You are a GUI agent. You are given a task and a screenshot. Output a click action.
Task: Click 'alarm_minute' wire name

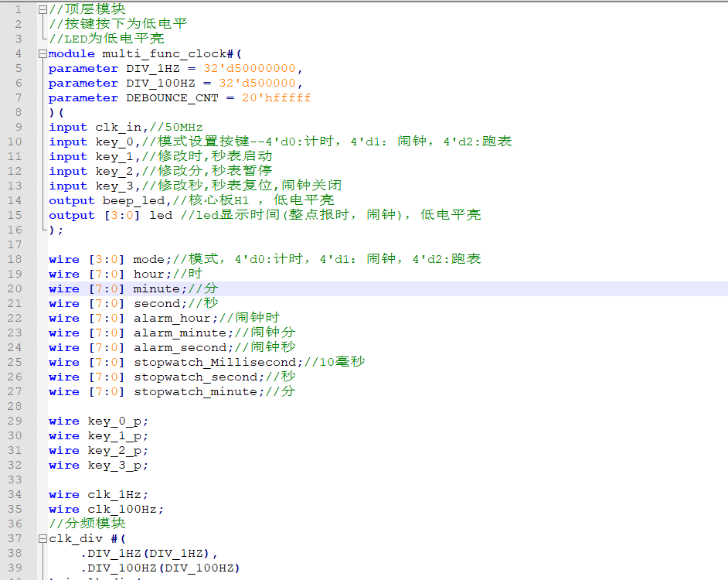tap(180, 333)
